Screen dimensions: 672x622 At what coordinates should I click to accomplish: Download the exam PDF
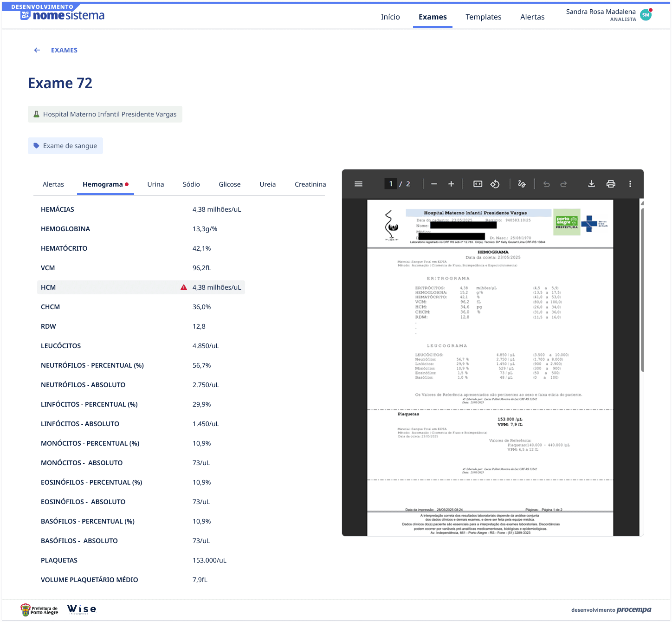591,183
